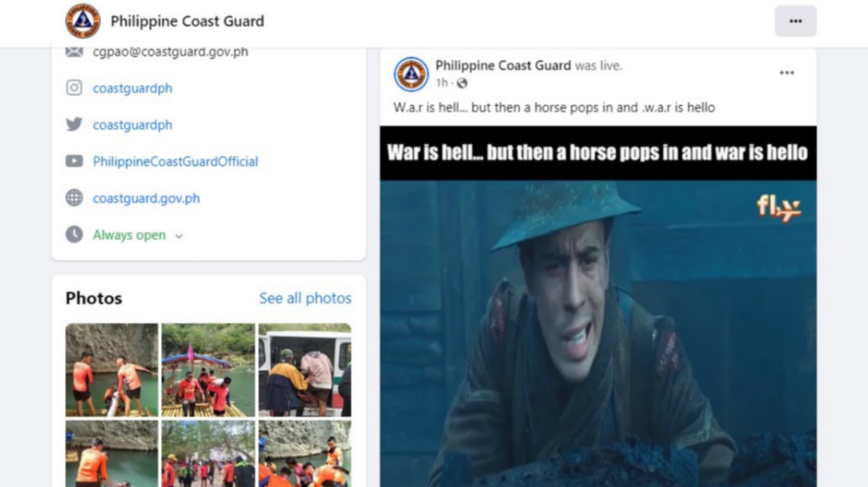The width and height of the screenshot is (868, 487).
Task: Open the PhilippineCoastGuardOfficial YouTube link
Action: pyautogui.click(x=175, y=161)
